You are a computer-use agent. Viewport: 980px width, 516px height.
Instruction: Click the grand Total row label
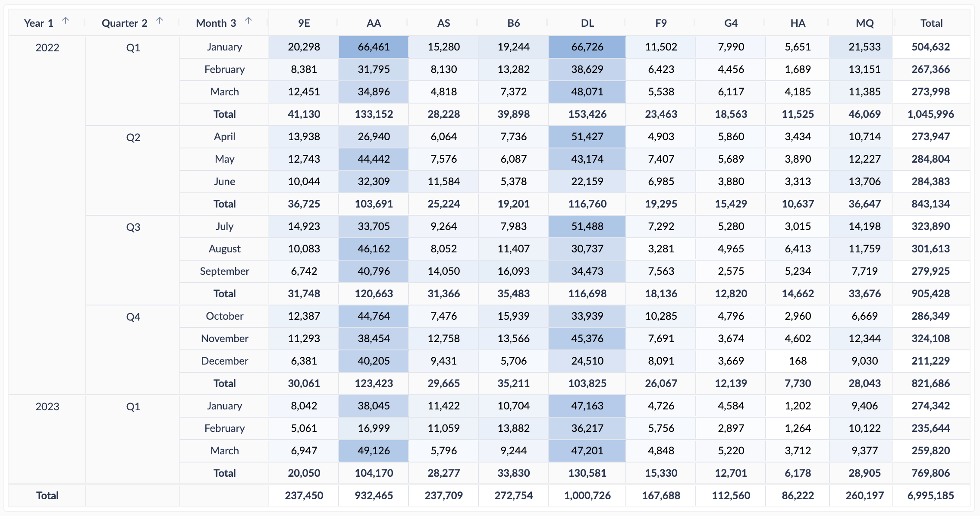pos(47,496)
